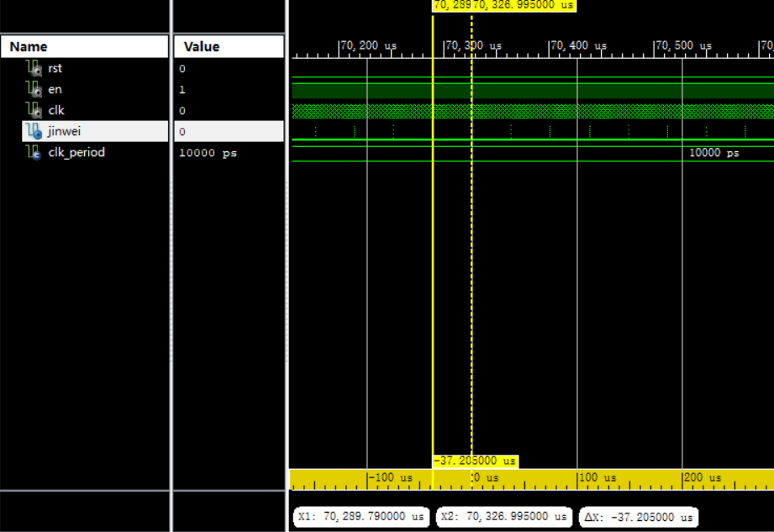Viewport: 774px width, 532px height.
Task: Click the Name column header
Action: click(84, 46)
